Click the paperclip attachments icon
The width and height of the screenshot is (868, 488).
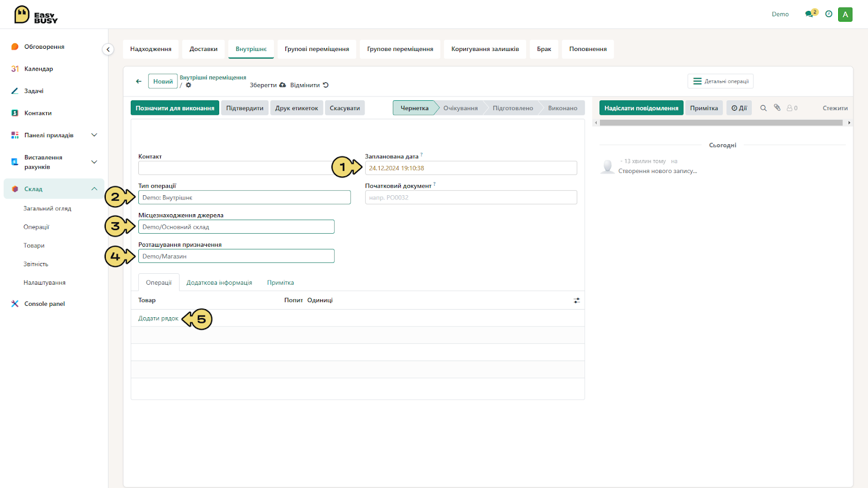pyautogui.click(x=777, y=107)
